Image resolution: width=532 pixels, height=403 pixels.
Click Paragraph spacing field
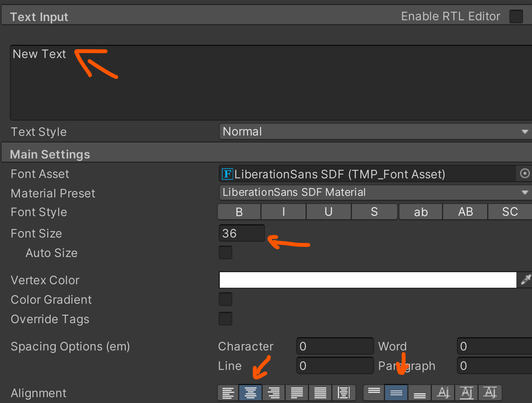click(x=495, y=365)
